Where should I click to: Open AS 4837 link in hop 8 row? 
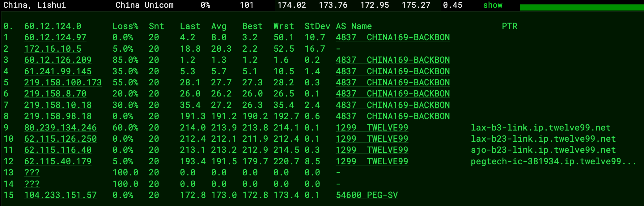pos(393,116)
